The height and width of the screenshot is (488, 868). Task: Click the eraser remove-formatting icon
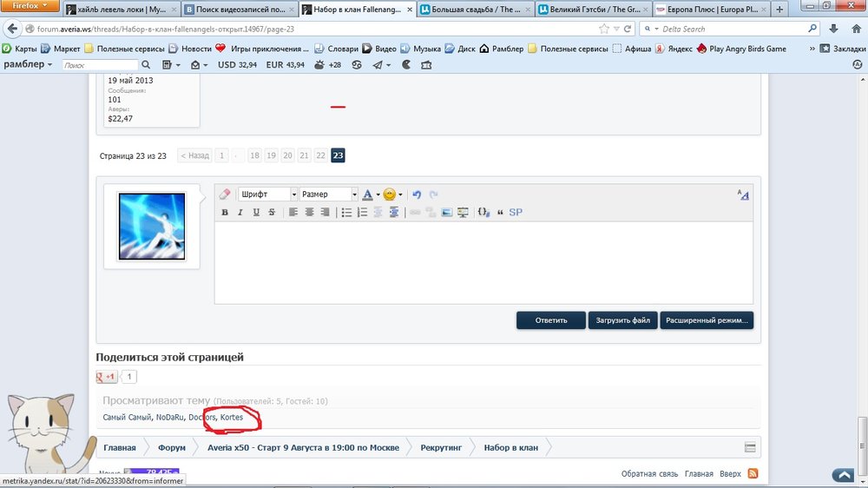(225, 195)
